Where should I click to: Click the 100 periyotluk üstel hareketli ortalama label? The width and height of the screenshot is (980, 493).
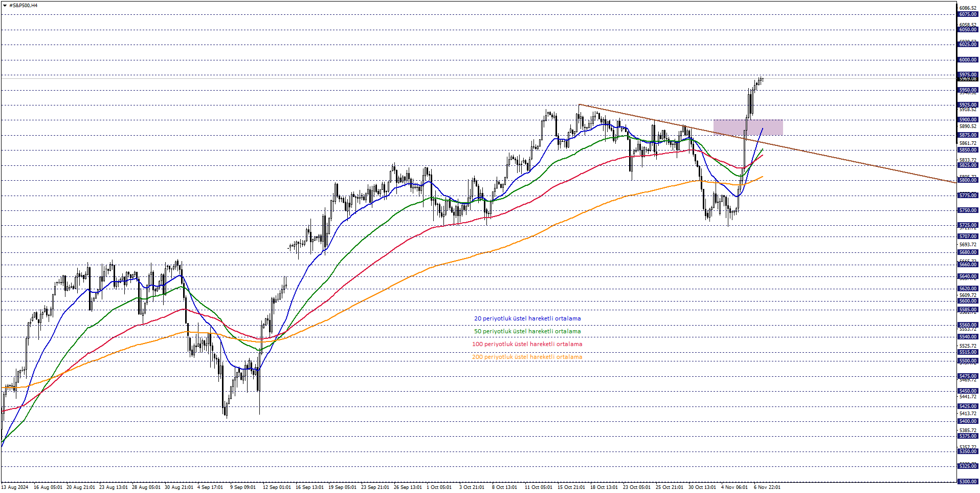click(x=527, y=344)
